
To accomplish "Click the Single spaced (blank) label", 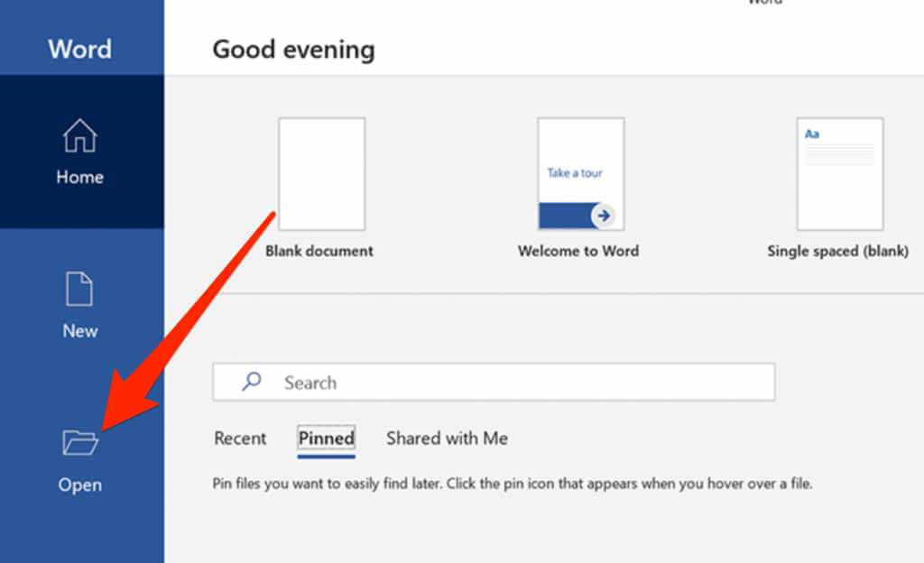I will pos(837,252).
